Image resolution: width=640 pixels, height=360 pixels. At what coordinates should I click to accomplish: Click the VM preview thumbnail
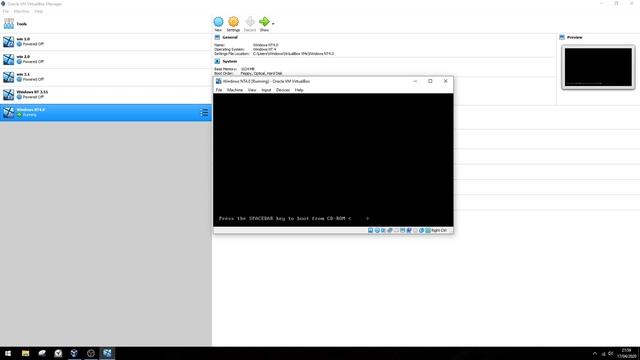[598, 67]
